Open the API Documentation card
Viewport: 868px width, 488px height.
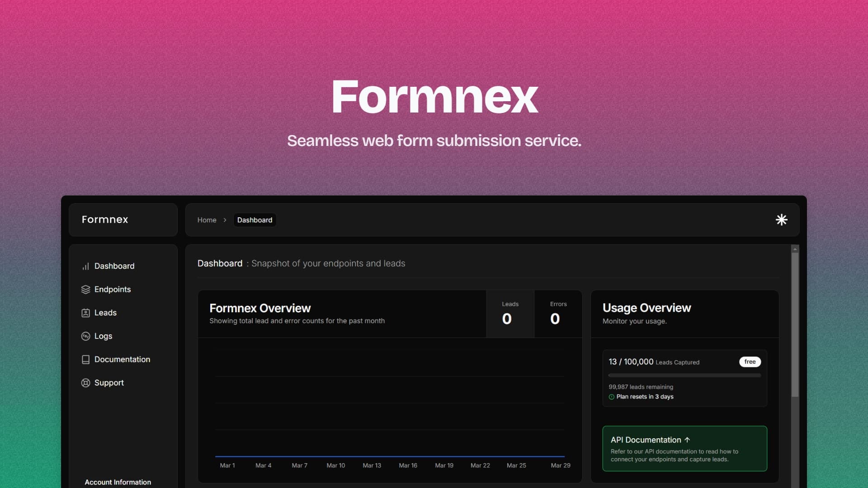pyautogui.click(x=684, y=448)
